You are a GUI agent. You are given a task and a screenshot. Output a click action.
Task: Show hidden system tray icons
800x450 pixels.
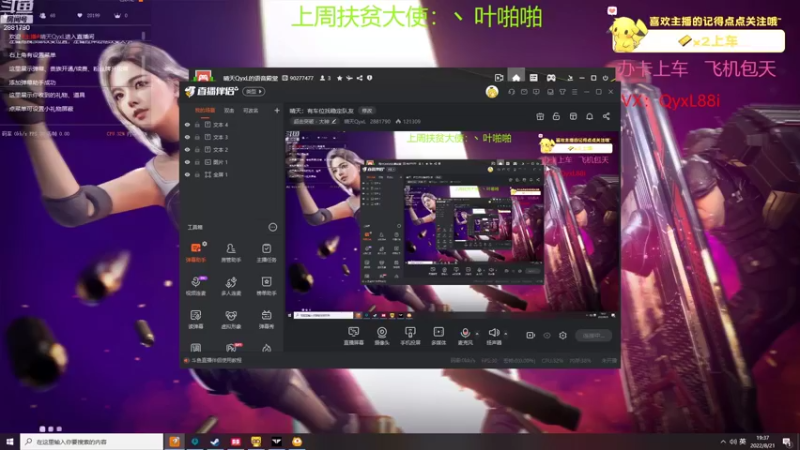tap(723, 441)
